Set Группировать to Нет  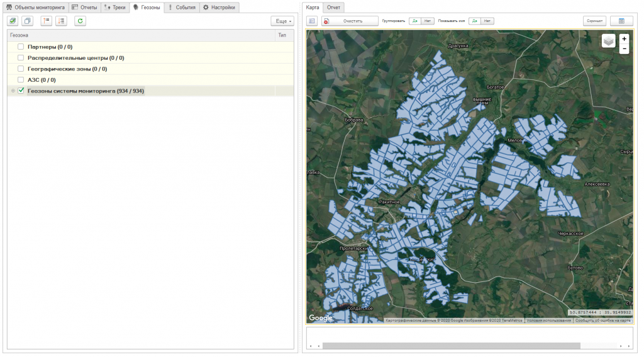pyautogui.click(x=426, y=21)
